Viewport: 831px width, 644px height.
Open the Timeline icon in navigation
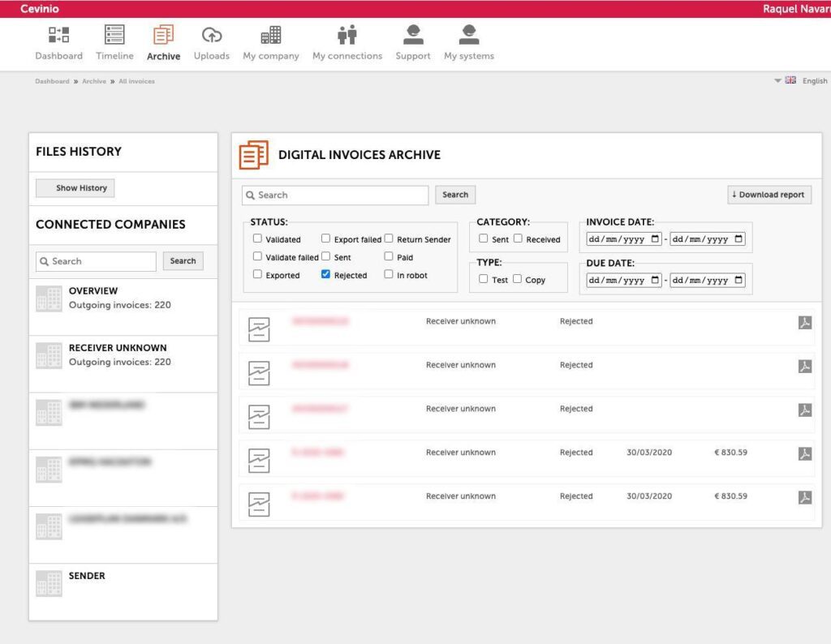pyautogui.click(x=114, y=34)
